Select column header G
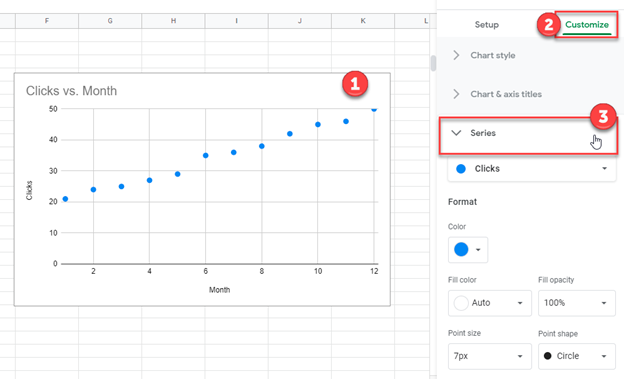Image resolution: width=624 pixels, height=379 pixels. [x=110, y=21]
